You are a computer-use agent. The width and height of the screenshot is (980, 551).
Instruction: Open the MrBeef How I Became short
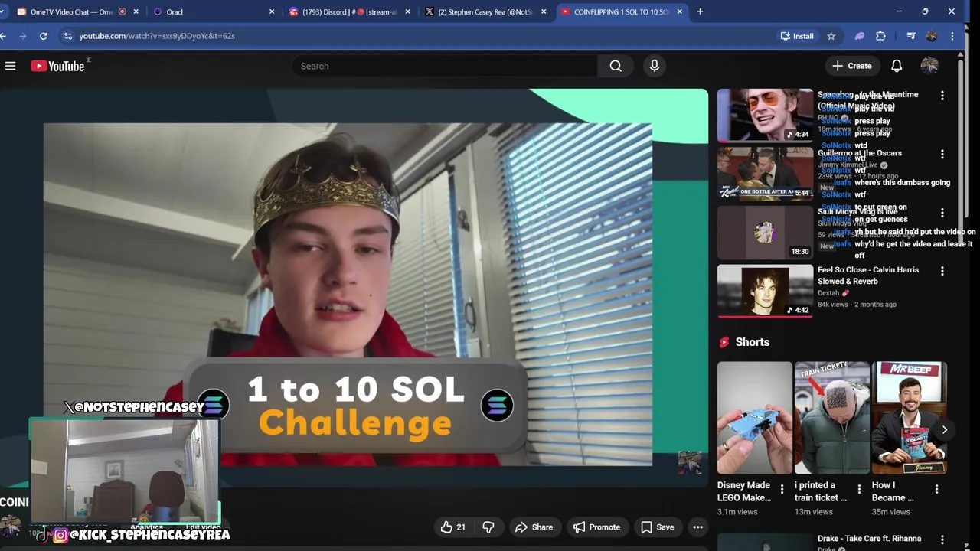click(909, 418)
